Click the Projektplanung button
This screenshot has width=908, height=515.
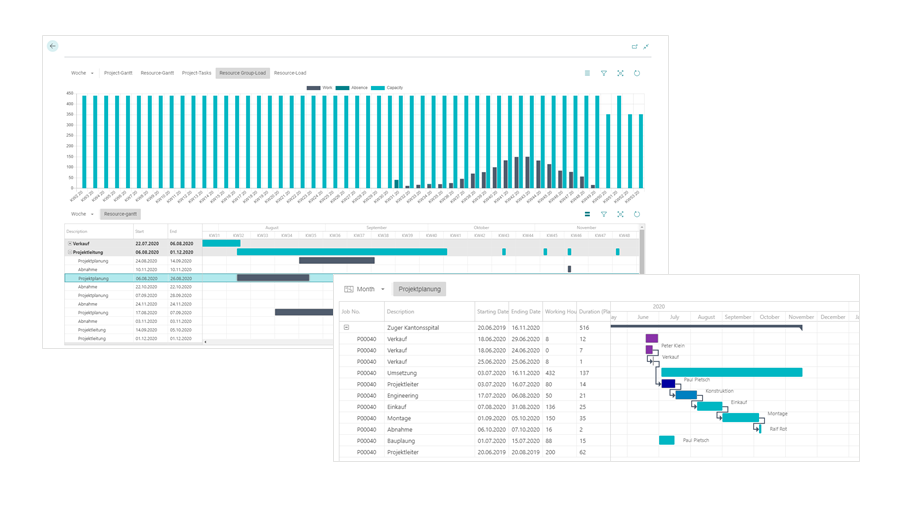point(419,289)
